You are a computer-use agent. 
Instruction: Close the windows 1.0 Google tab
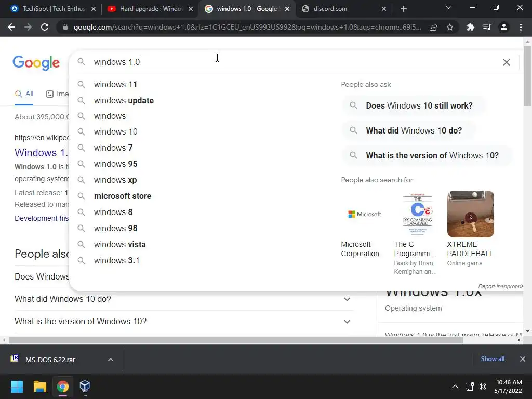[287, 9]
